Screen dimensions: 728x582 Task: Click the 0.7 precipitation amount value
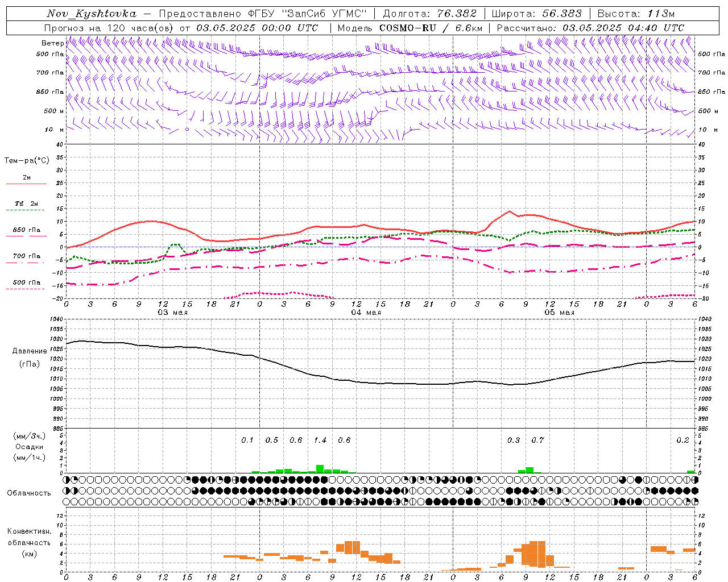click(537, 440)
